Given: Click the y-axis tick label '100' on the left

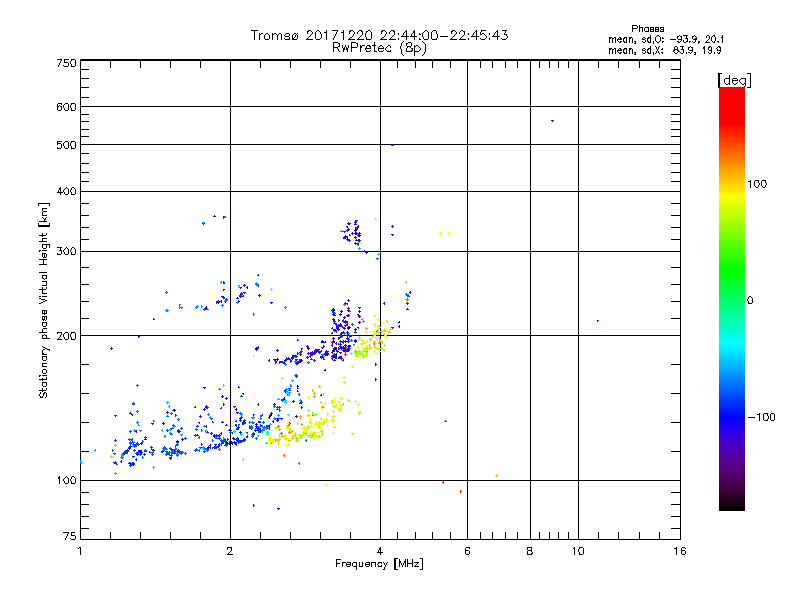Looking at the screenshot, I should 66,481.
